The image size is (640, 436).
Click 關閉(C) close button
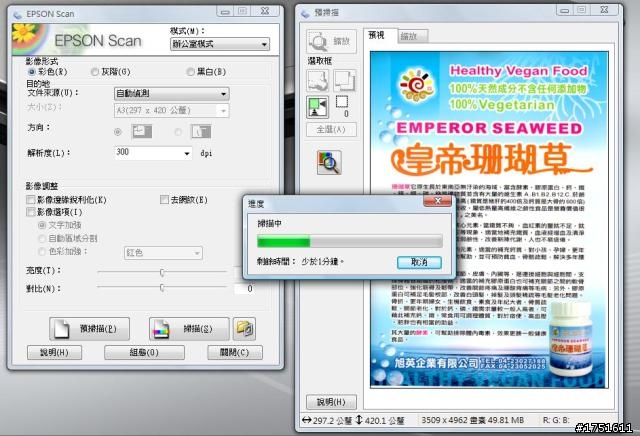pyautogui.click(x=235, y=352)
